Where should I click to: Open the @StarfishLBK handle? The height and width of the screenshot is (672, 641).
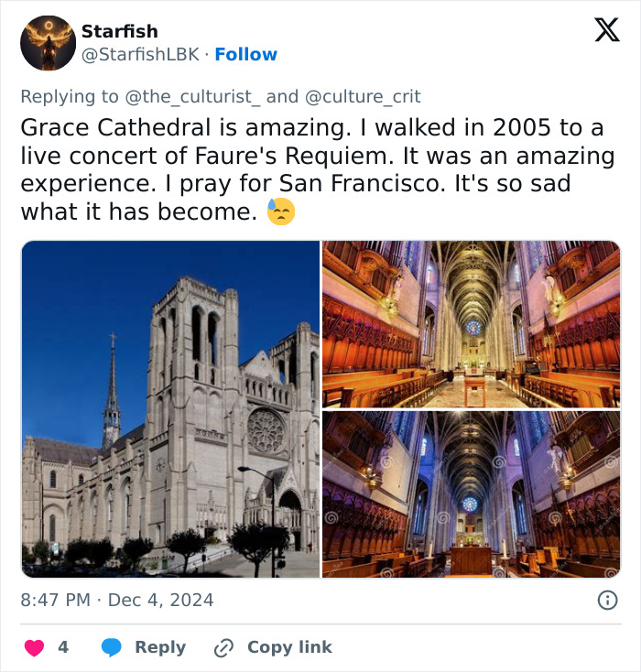(x=140, y=55)
